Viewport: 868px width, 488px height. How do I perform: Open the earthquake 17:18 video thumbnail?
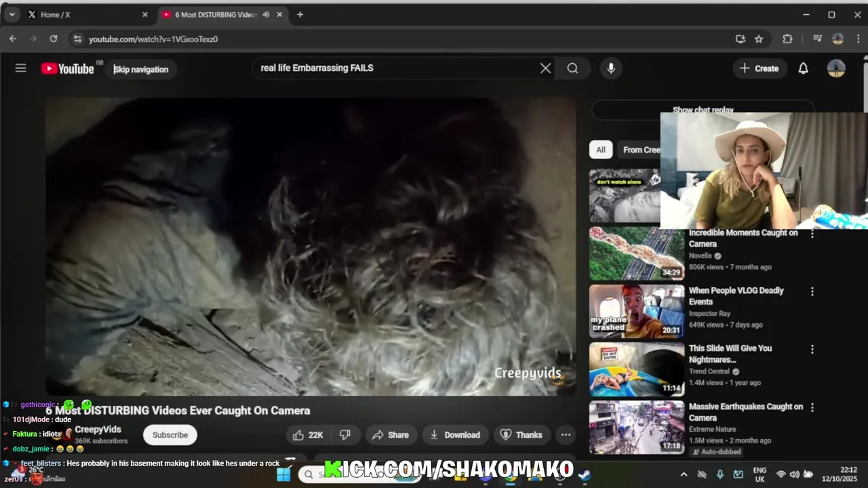point(637,428)
